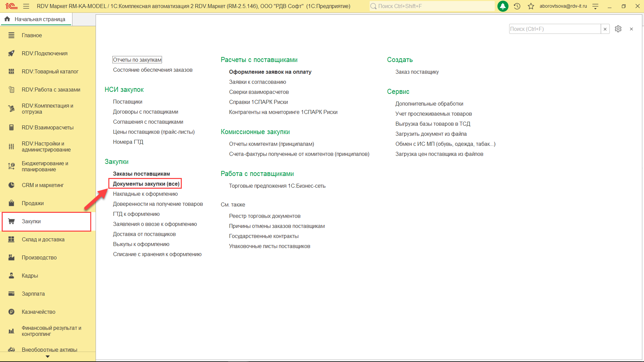Click the favorites star icon
This screenshot has height=362, width=644.
531,6
